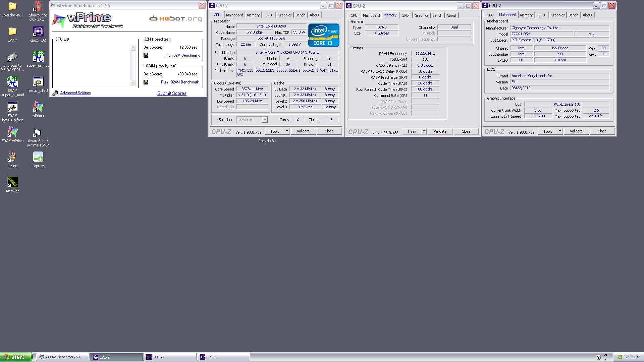Image resolution: width=644 pixels, height=362 pixels.
Task: Click the Close button in the Mainboard CPU-Z window
Action: click(x=602, y=131)
